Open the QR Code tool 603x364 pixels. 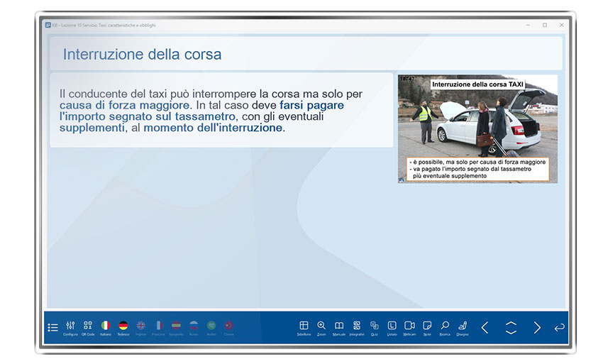(88, 326)
